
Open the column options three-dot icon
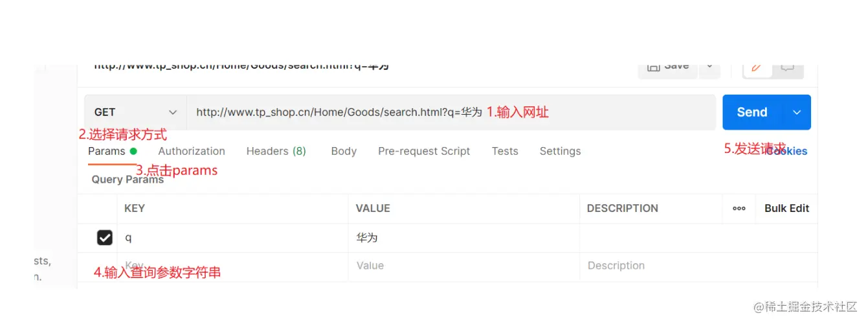[x=739, y=209]
